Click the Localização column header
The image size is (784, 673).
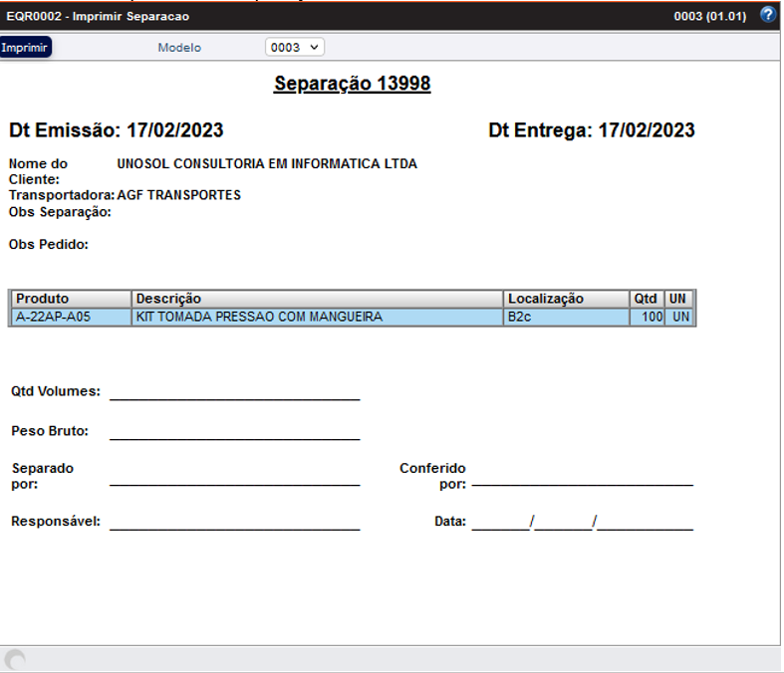[566, 299]
